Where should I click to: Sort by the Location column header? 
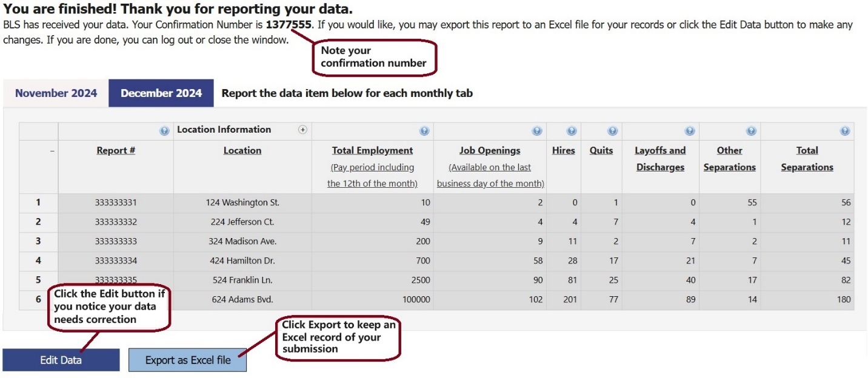click(x=242, y=151)
